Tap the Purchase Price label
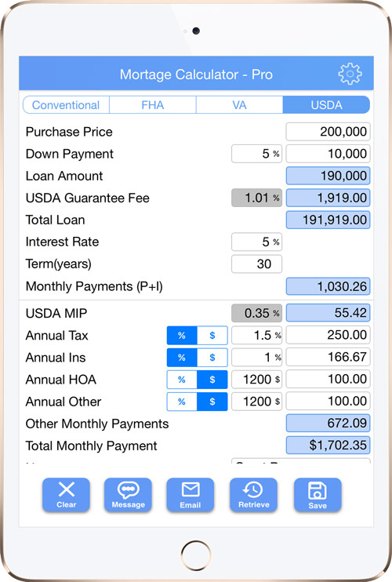 coord(69,132)
